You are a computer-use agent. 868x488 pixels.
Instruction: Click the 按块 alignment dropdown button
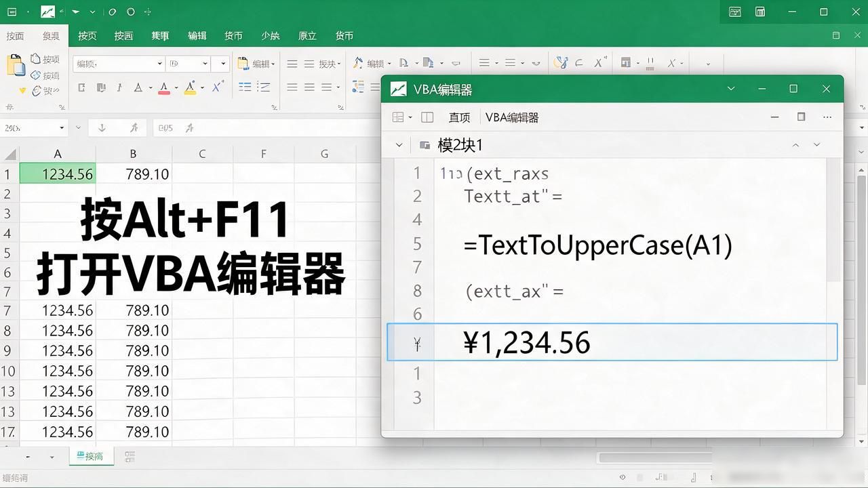pos(330,64)
